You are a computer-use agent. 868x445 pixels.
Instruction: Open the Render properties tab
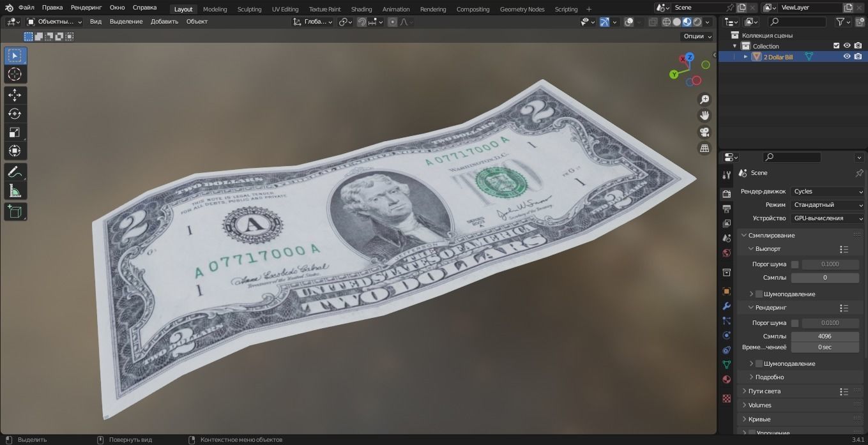(726, 193)
